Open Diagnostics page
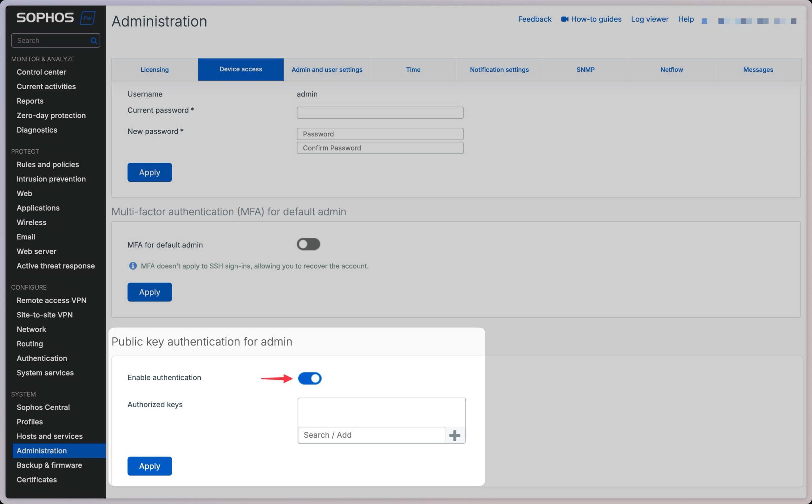Screen dimensions: 812x504 37,130
